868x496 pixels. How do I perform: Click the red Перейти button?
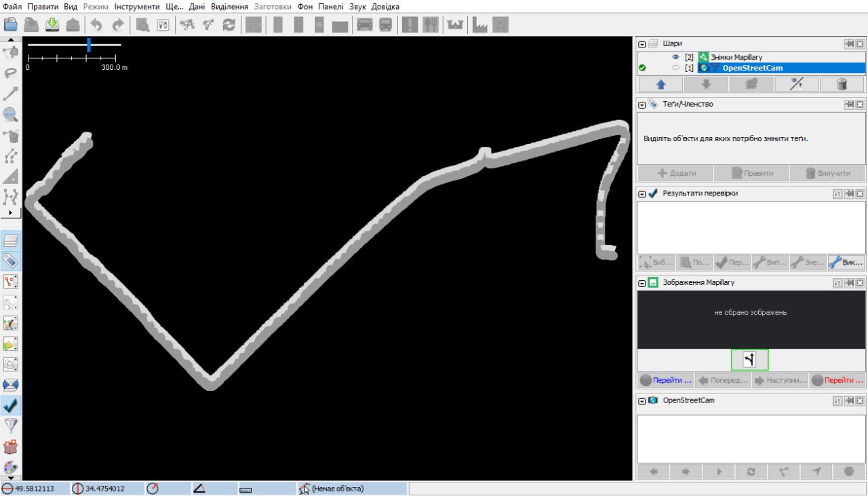[838, 381]
